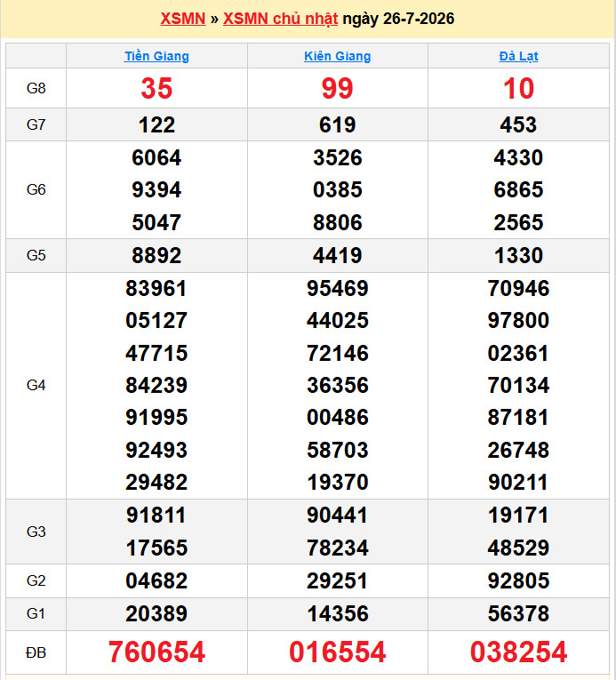Click the G7 number 122

(x=156, y=125)
